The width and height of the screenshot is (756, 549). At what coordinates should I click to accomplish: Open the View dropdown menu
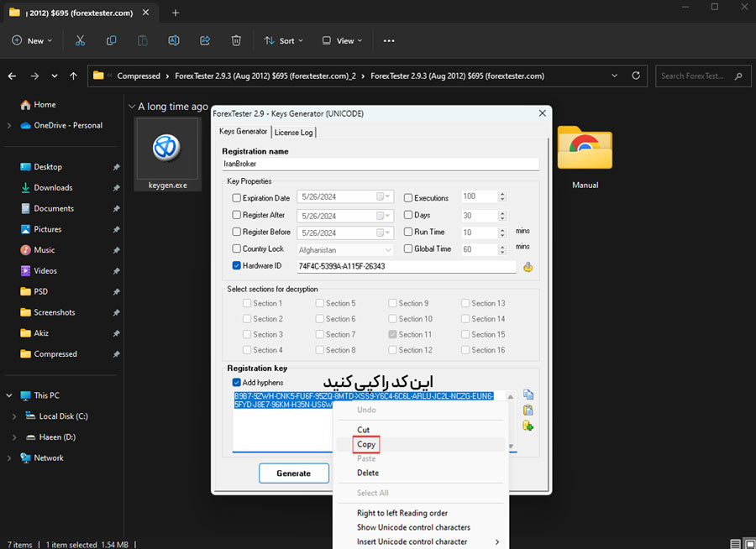[x=342, y=41]
